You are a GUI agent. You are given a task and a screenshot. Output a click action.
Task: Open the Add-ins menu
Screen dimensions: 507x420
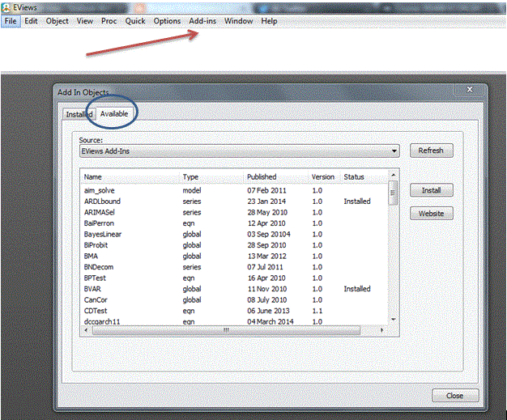pos(202,21)
